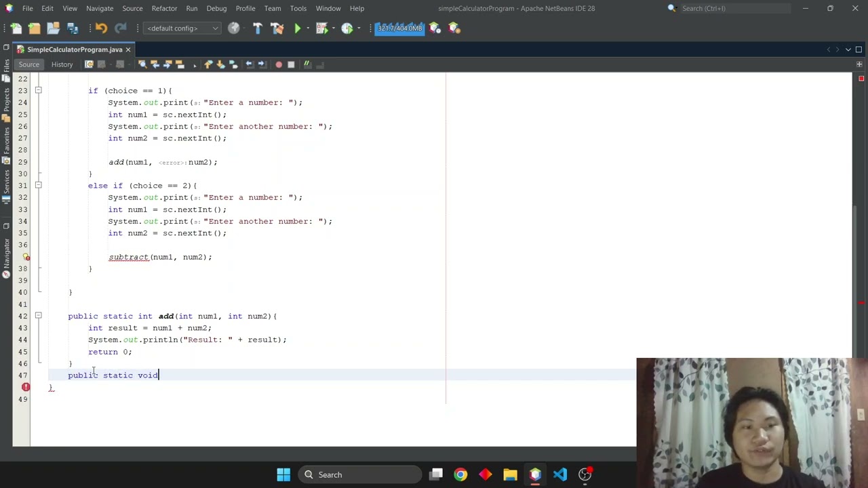Screen dimensions: 868x488
Task: Run the project with green play icon
Action: coord(297,28)
